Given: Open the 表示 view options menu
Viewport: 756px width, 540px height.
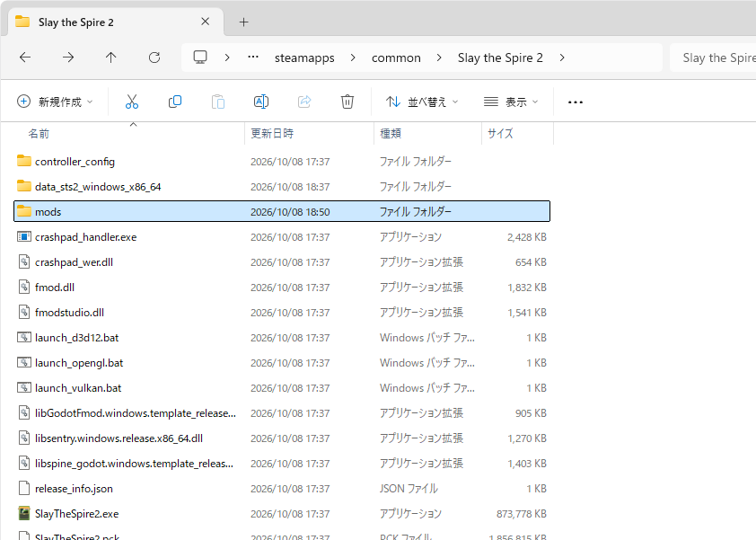Looking at the screenshot, I should [x=511, y=102].
